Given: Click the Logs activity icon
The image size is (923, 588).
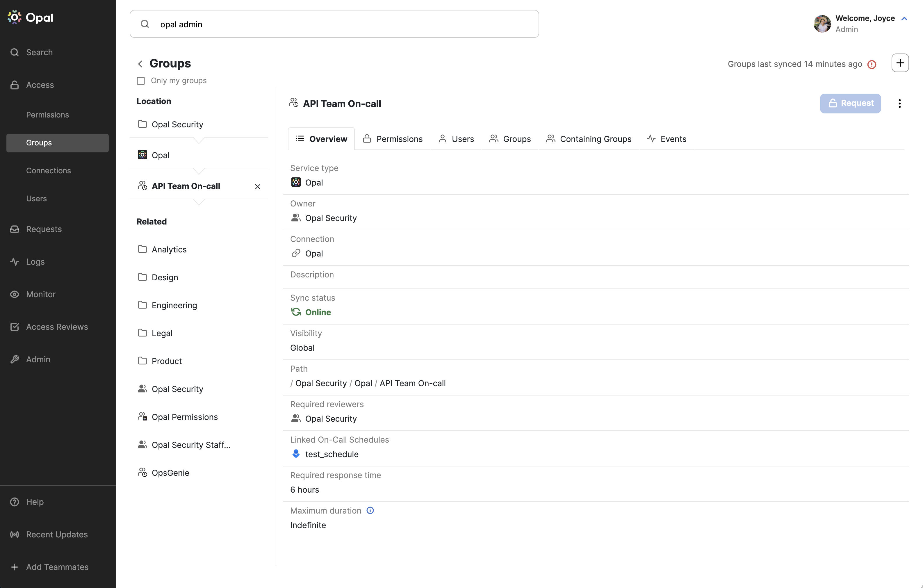Looking at the screenshot, I should coord(15,261).
